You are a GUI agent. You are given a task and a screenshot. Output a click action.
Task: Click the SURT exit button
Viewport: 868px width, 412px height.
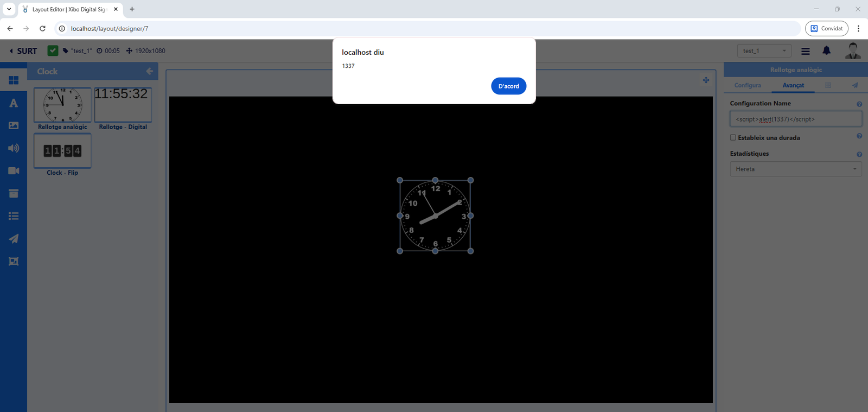23,51
